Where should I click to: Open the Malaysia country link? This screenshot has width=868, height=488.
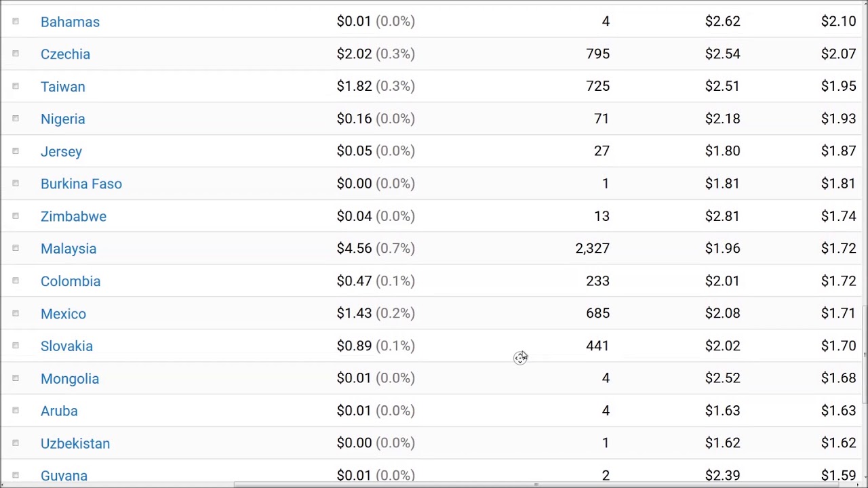(68, 249)
